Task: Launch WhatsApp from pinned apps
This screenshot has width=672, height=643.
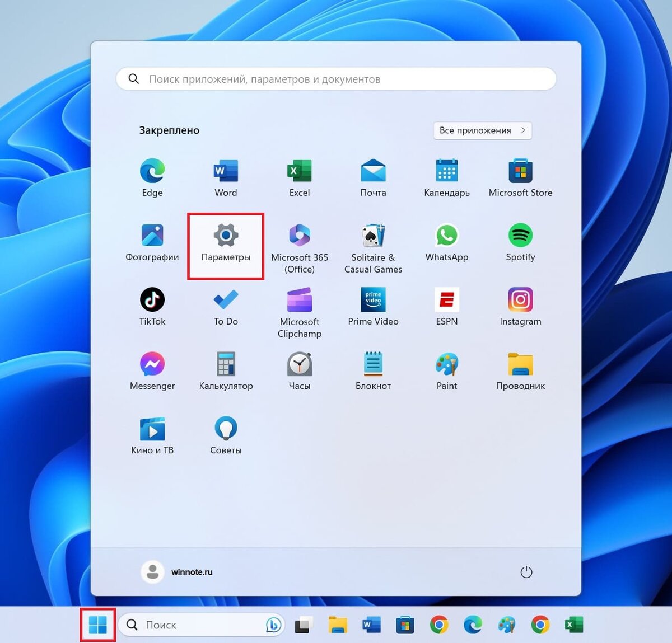Action: 447,243
